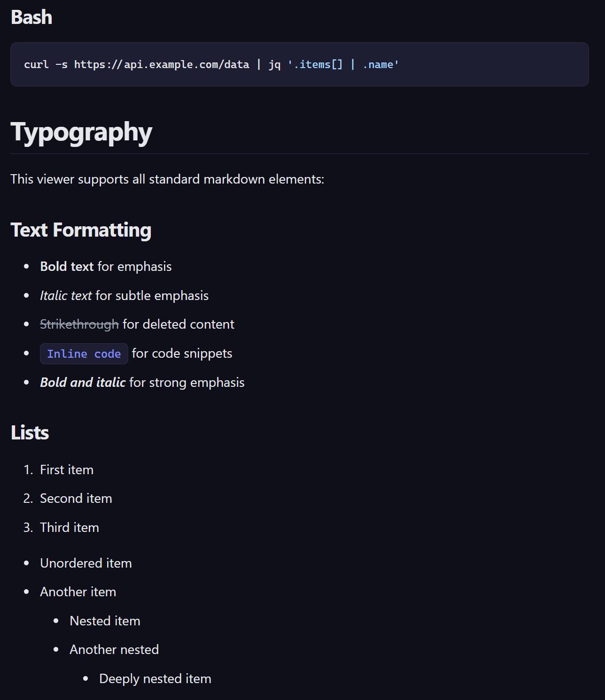Click the '.items[] | .name' jq string
The height and width of the screenshot is (700, 605).
pyautogui.click(x=343, y=64)
